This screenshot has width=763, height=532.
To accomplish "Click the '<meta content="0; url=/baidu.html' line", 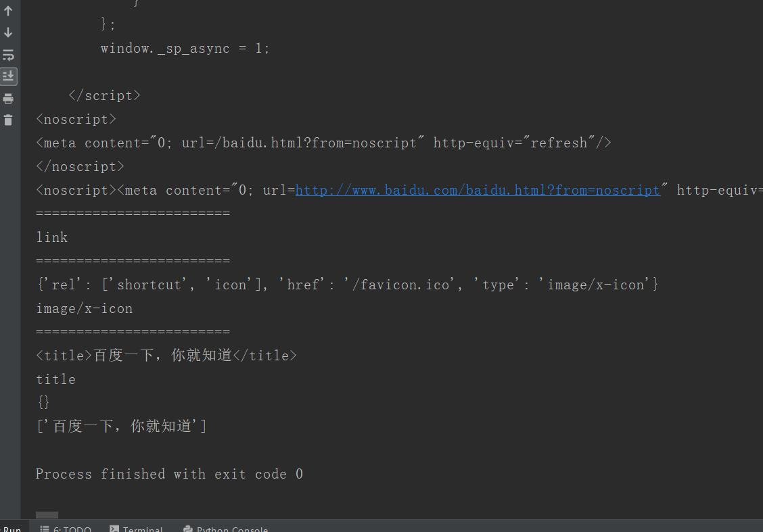I will [x=323, y=143].
